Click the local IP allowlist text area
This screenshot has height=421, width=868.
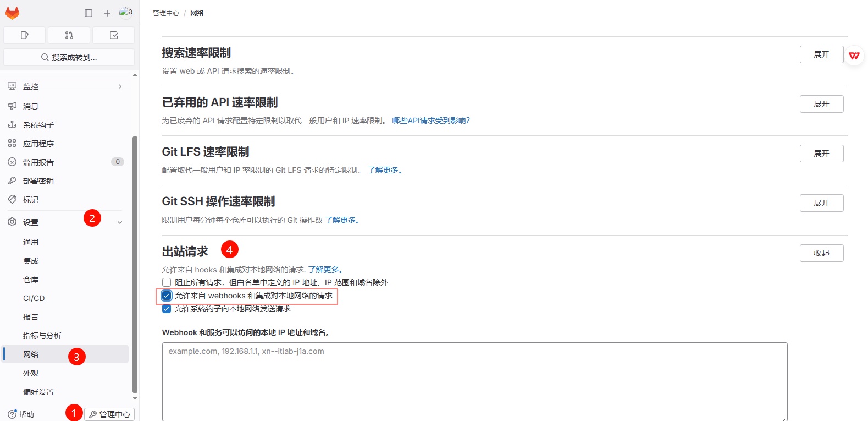[x=474, y=381]
